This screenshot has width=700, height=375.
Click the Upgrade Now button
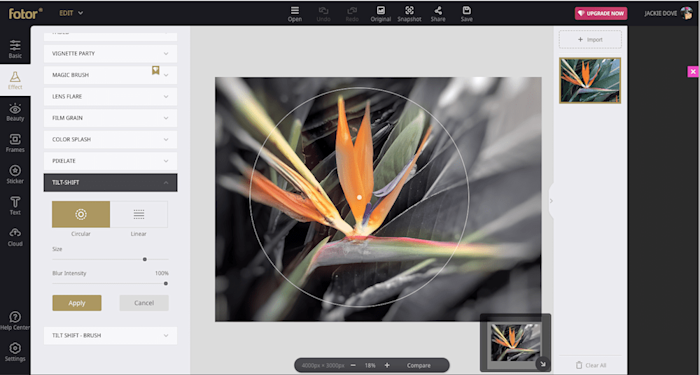(x=601, y=13)
